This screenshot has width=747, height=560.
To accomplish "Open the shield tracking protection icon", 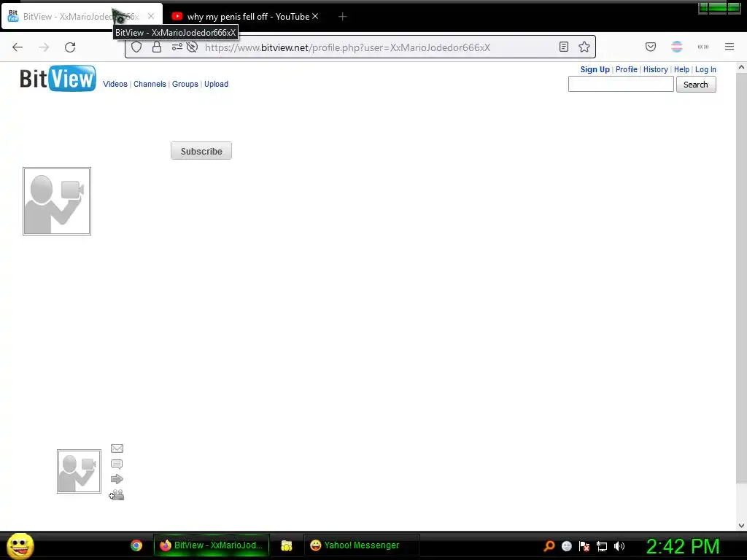I will coord(136,47).
